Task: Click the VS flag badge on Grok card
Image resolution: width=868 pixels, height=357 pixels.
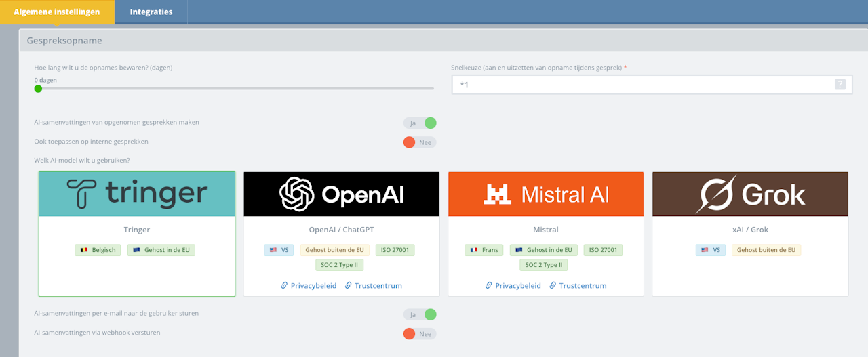Action: pyautogui.click(x=711, y=250)
